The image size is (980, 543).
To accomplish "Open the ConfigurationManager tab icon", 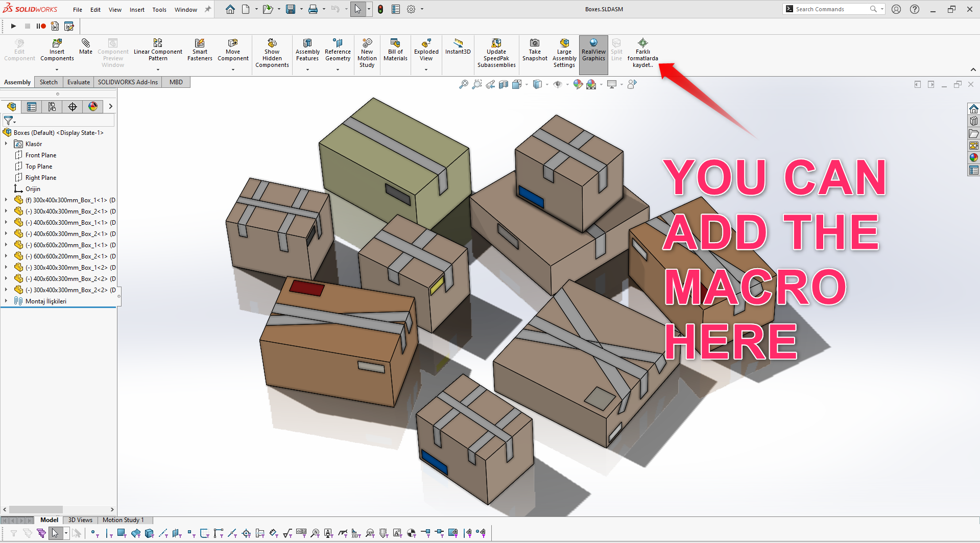I will click(52, 106).
